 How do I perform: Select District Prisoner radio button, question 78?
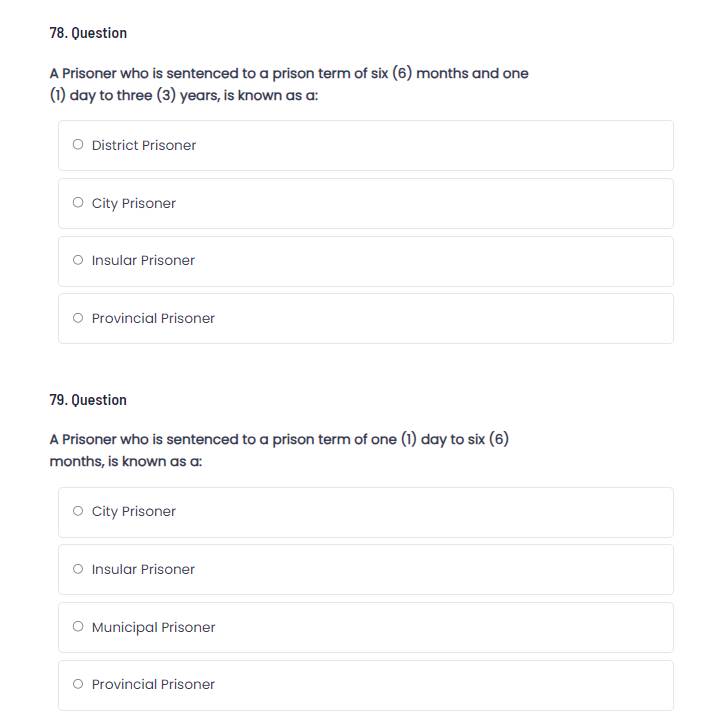point(78,145)
